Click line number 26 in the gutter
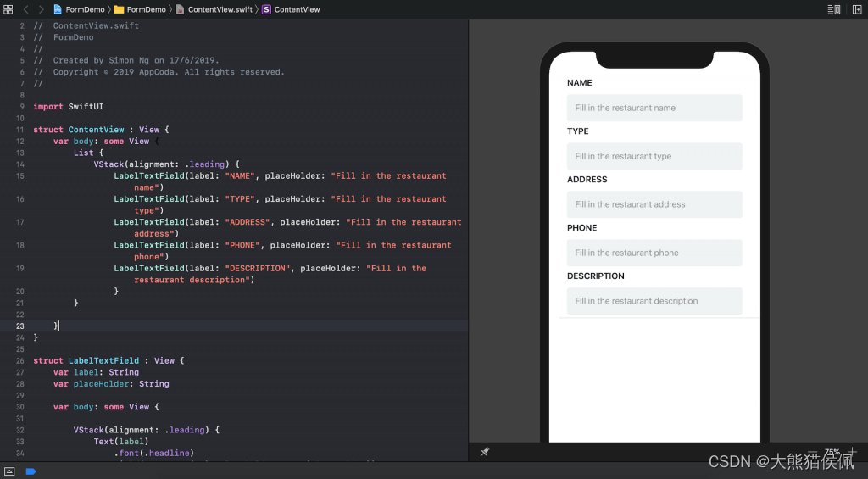The image size is (868, 479). point(20,360)
